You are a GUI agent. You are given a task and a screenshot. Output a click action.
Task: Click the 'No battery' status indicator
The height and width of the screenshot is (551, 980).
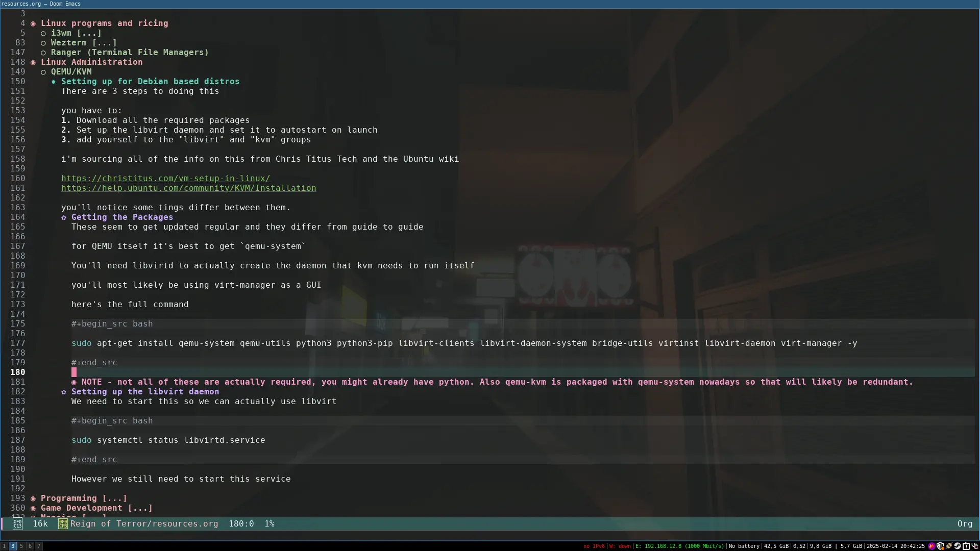click(x=744, y=546)
